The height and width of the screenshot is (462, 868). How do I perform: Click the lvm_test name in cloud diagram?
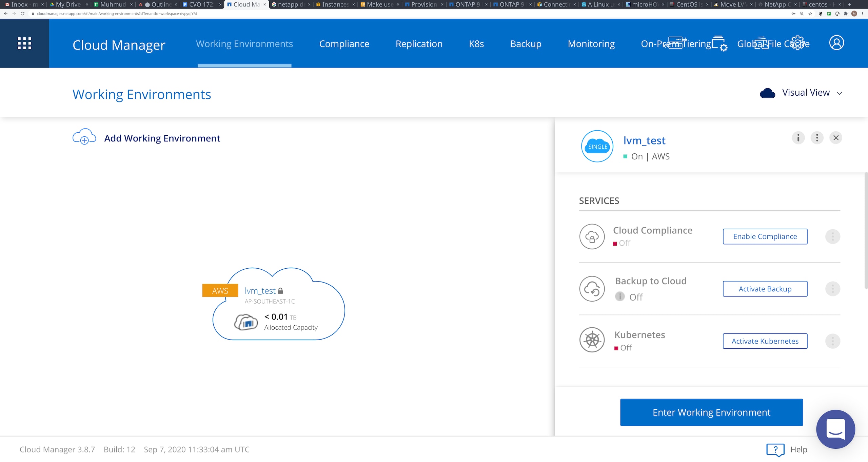[260, 291]
